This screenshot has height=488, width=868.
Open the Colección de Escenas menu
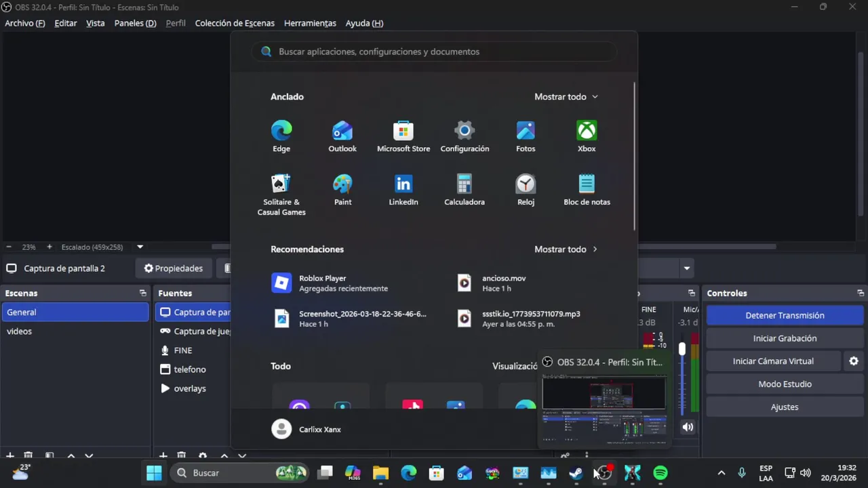pyautogui.click(x=235, y=23)
